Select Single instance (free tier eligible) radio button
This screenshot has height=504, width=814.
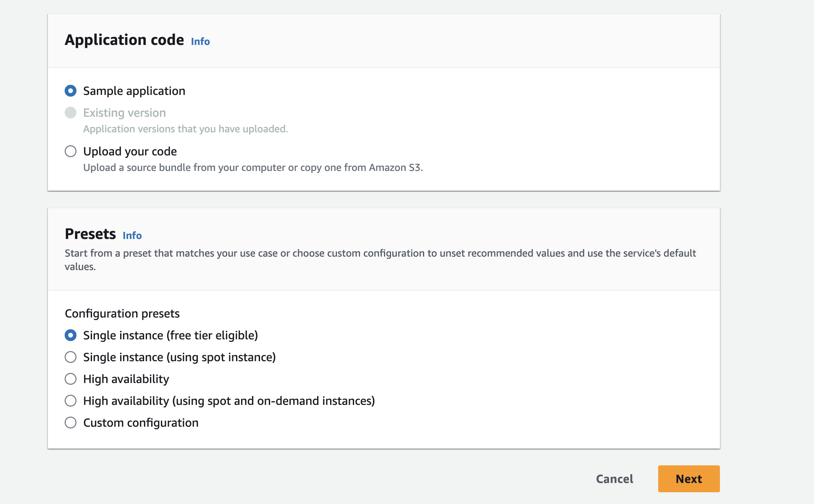point(71,335)
